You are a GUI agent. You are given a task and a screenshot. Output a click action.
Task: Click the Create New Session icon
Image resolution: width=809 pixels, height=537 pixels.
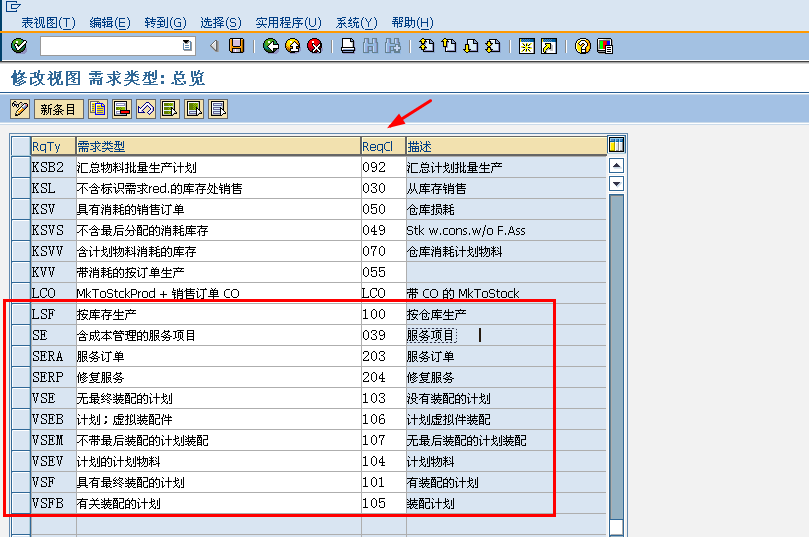[527, 46]
